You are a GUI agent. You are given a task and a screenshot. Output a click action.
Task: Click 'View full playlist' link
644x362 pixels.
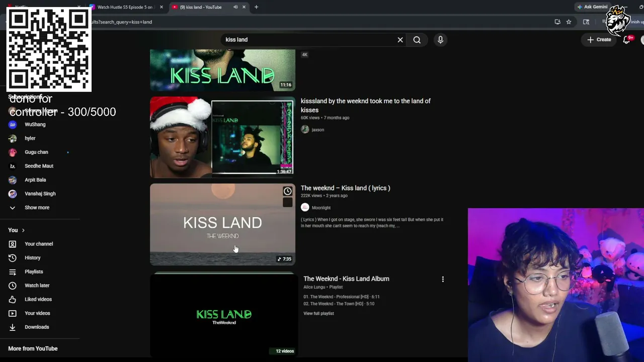318,313
